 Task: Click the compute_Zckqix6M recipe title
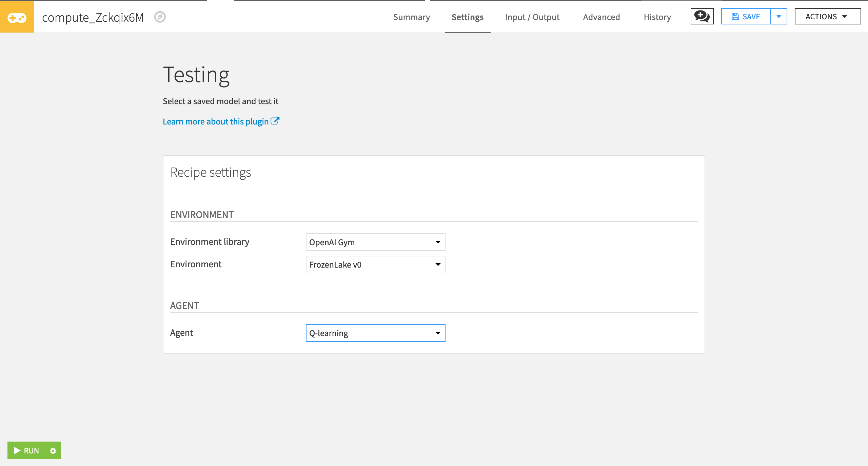[93, 17]
